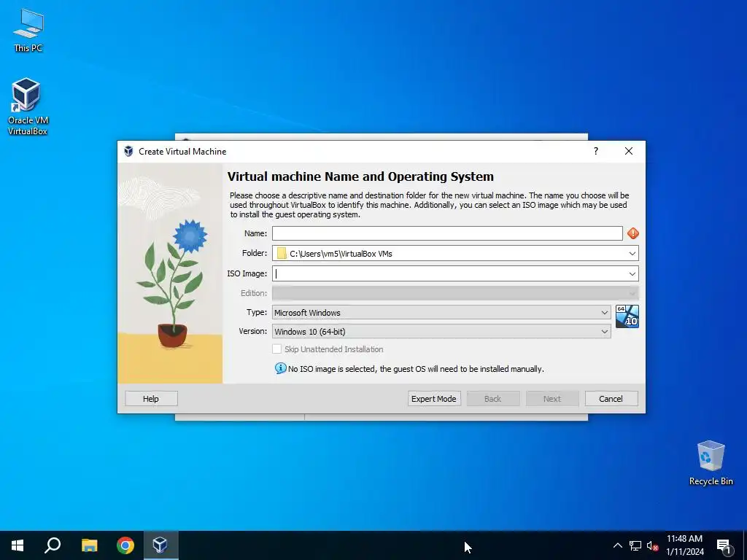
Task: Switch to Expert Mode
Action: tap(434, 399)
